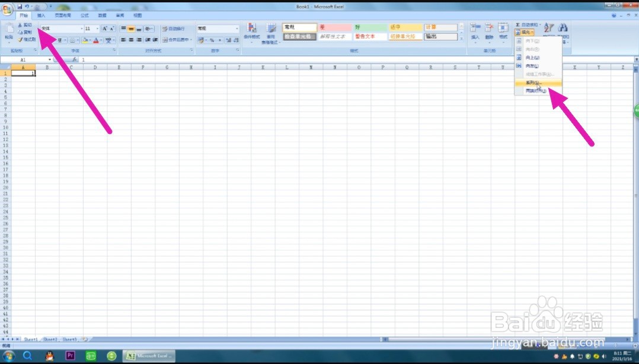Apply the 差 bad cell style
The height and width of the screenshot is (364, 639).
coord(334,27)
